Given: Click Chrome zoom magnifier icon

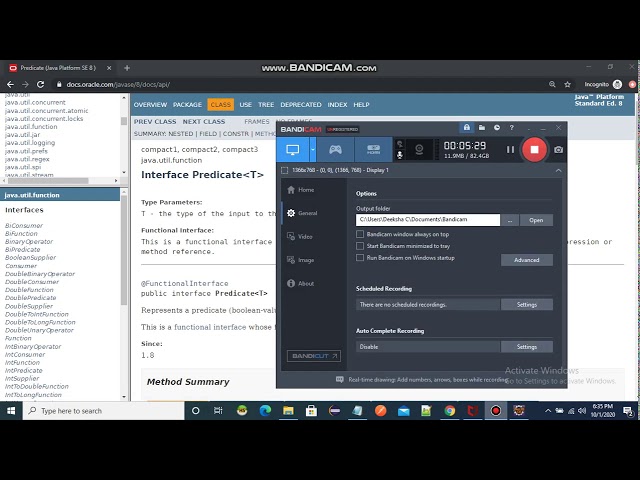Looking at the screenshot, I should point(552,84).
